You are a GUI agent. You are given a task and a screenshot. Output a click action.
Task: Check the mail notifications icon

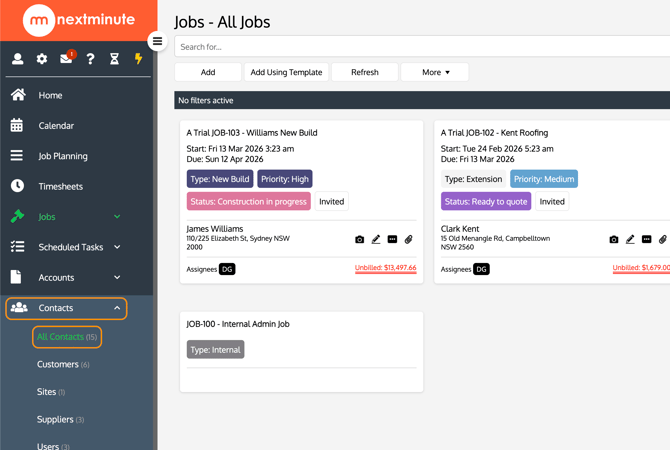click(x=66, y=59)
